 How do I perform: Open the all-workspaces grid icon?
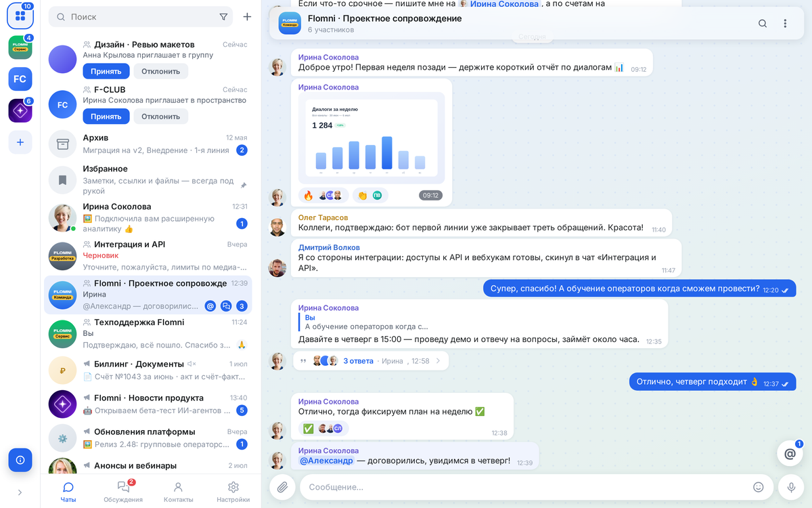pos(20,16)
